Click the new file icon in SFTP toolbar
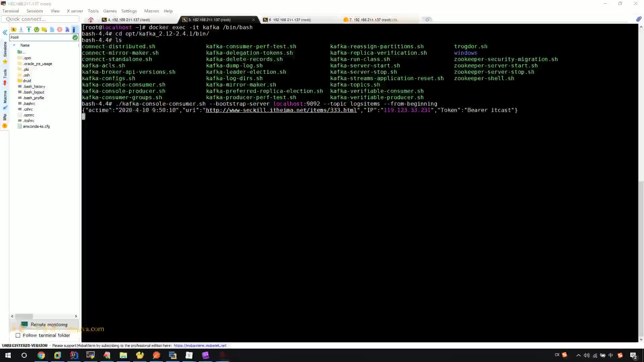 (52, 29)
